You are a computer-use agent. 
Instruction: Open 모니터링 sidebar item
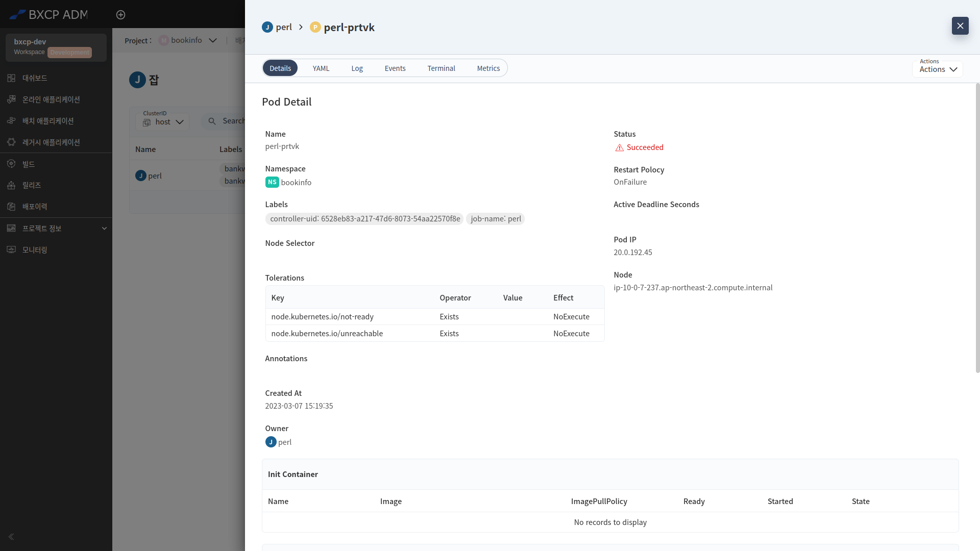point(56,249)
